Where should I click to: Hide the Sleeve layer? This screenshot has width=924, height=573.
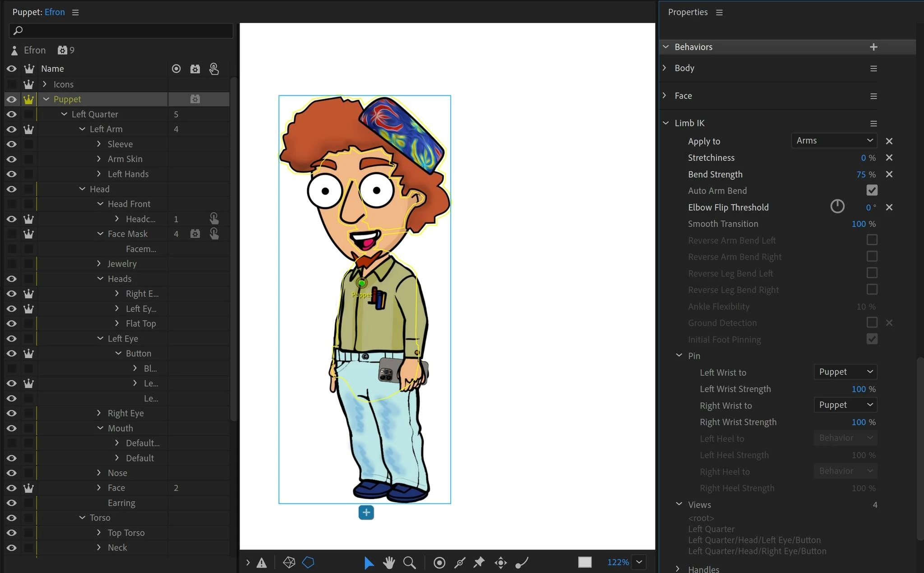[x=12, y=144]
